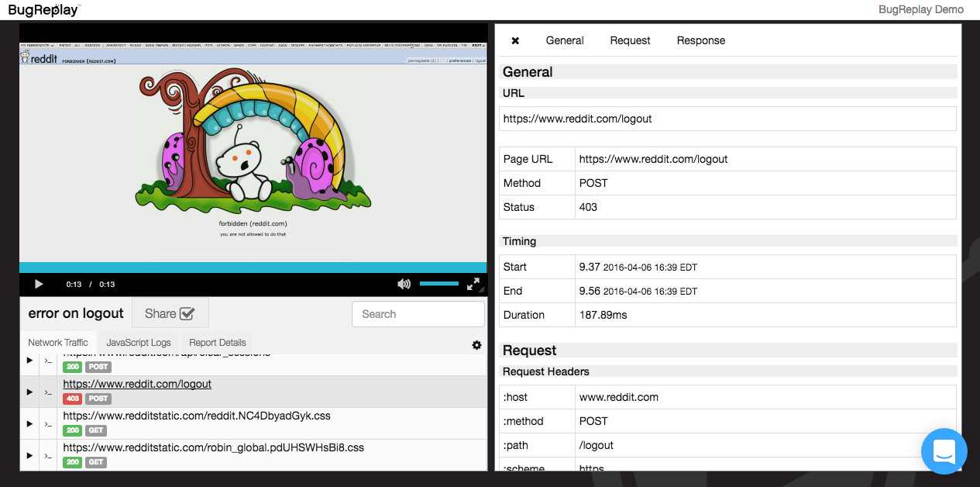Image resolution: width=980 pixels, height=487 pixels.
Task: Open the Report Details tab
Action: pos(218,342)
